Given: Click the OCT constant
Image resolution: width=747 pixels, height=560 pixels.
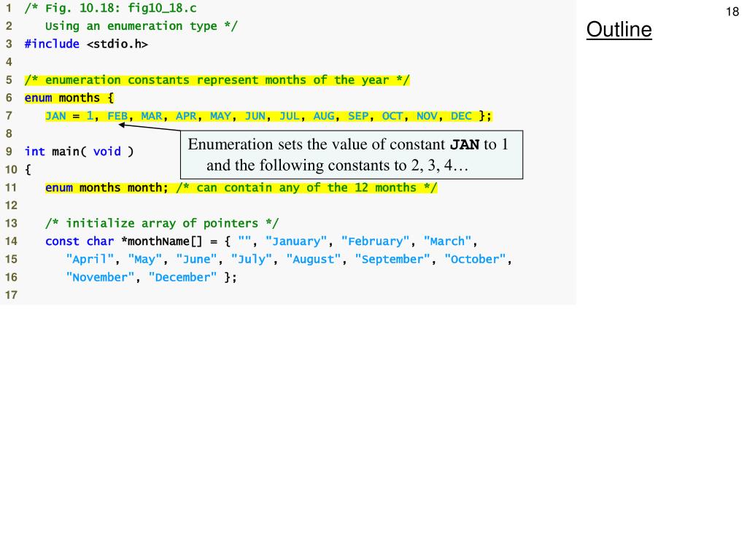Looking at the screenshot, I should (392, 116).
